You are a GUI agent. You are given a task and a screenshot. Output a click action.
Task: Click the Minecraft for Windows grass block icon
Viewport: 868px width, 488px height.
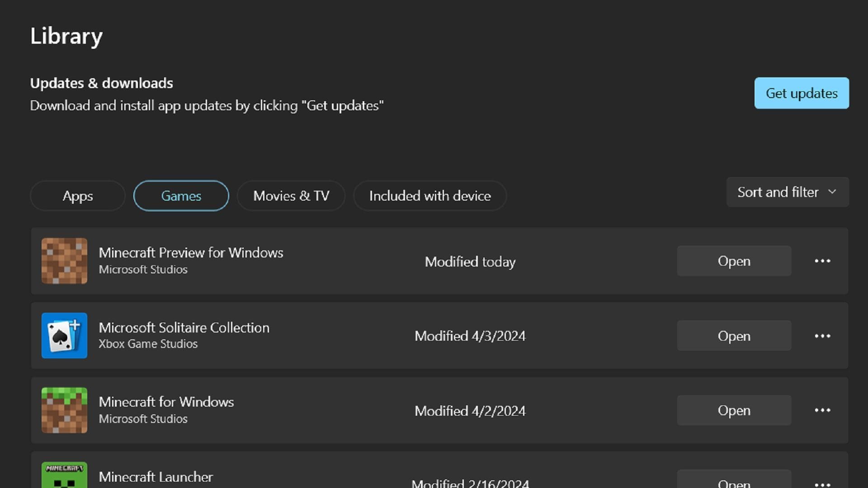pos(64,410)
